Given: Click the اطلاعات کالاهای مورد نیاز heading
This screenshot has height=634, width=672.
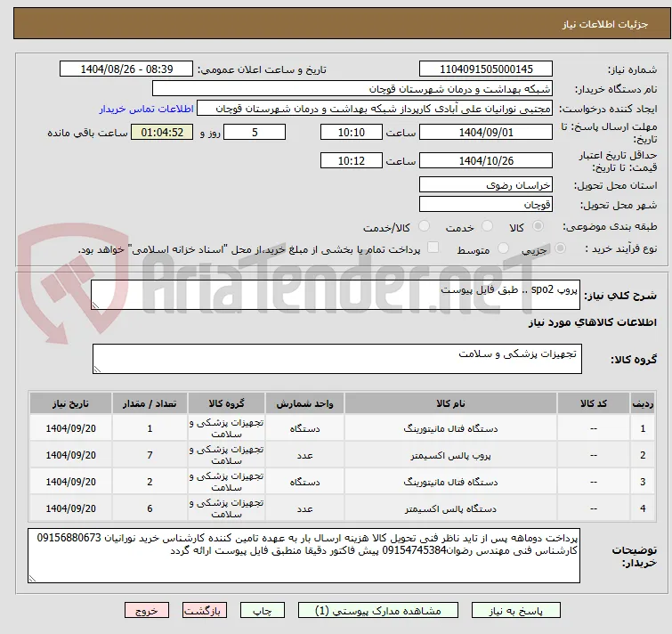Looking at the screenshot, I should pyautogui.click(x=592, y=322).
